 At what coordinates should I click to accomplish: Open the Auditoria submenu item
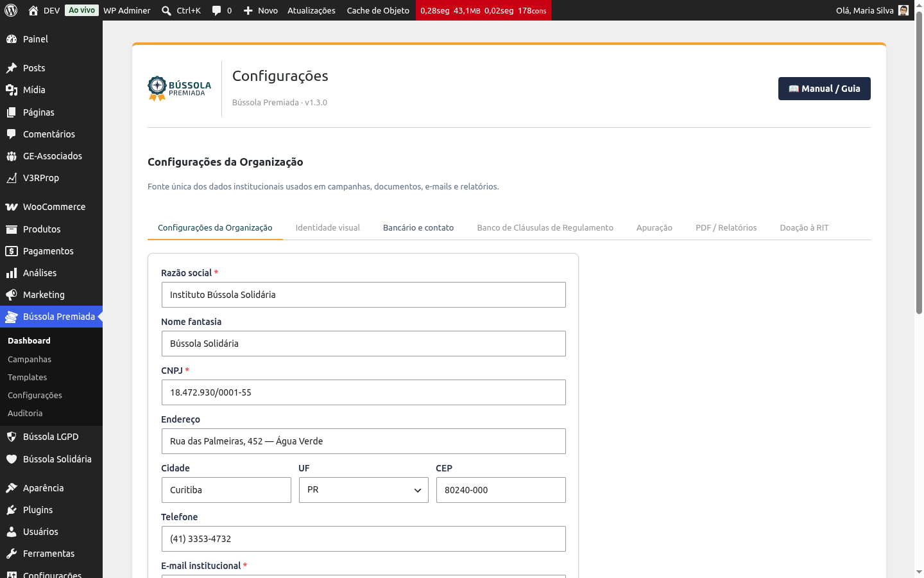25,414
